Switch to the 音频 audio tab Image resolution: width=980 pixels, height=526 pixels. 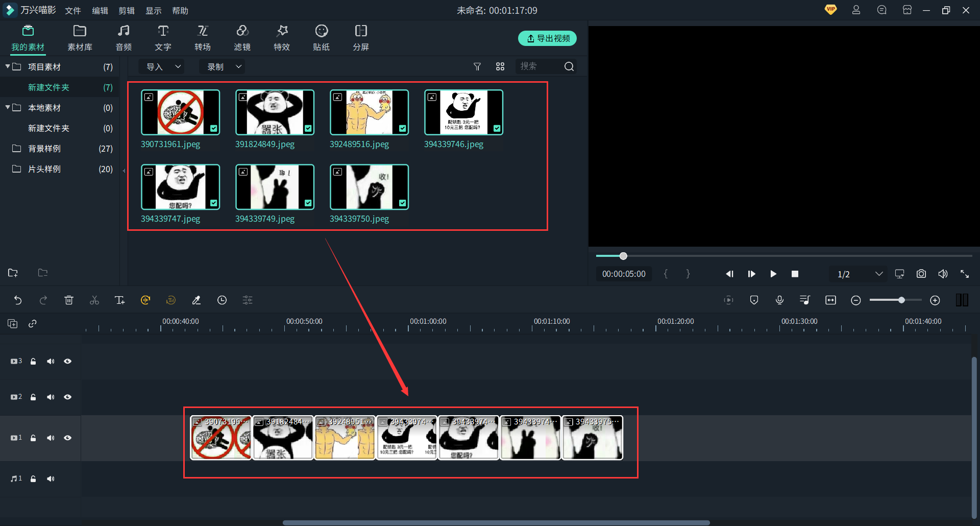point(124,38)
